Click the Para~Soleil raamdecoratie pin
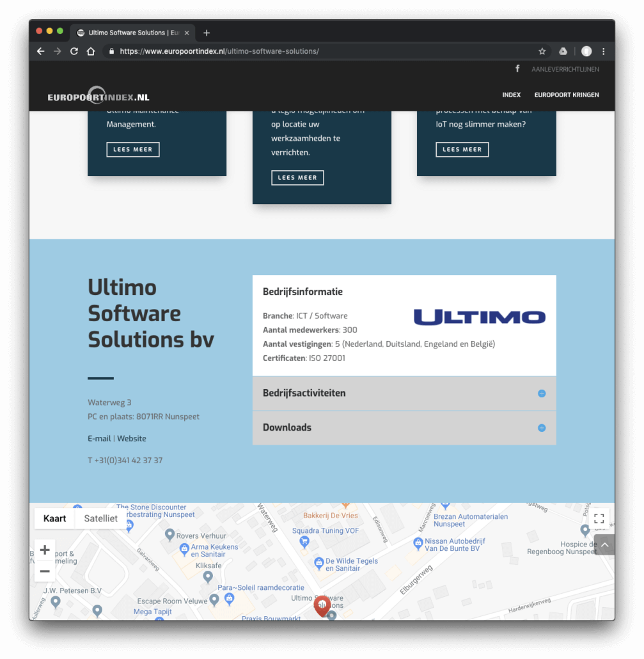Screen dimensions: 644x659 [230, 598]
